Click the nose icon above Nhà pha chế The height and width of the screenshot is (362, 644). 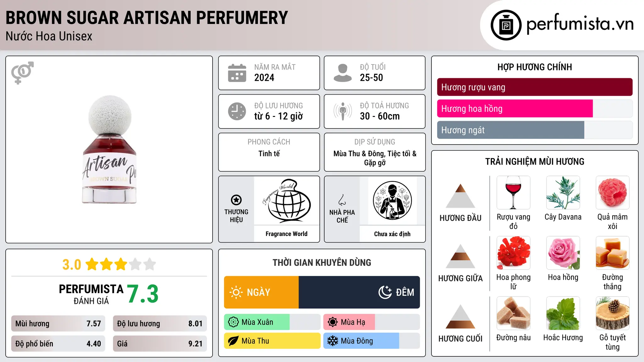(342, 200)
